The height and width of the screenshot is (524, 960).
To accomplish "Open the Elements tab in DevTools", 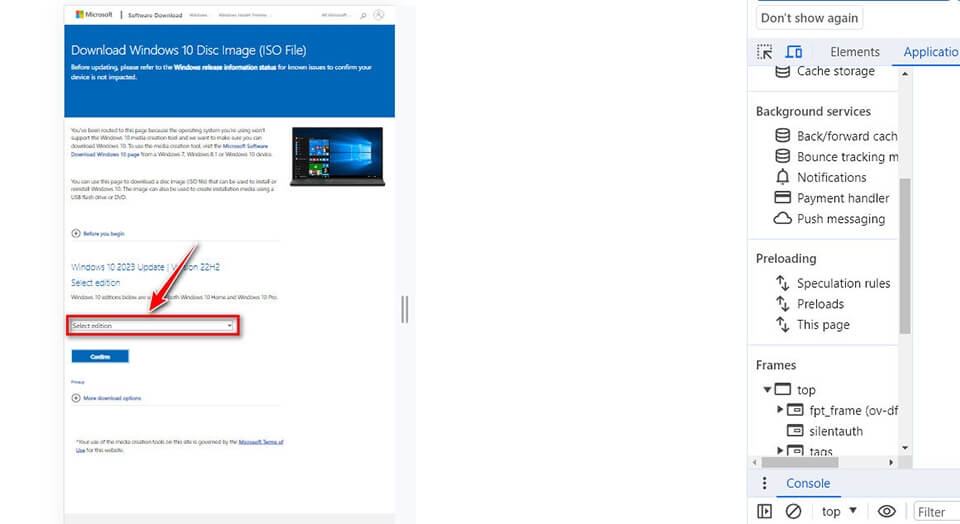I will click(x=854, y=52).
